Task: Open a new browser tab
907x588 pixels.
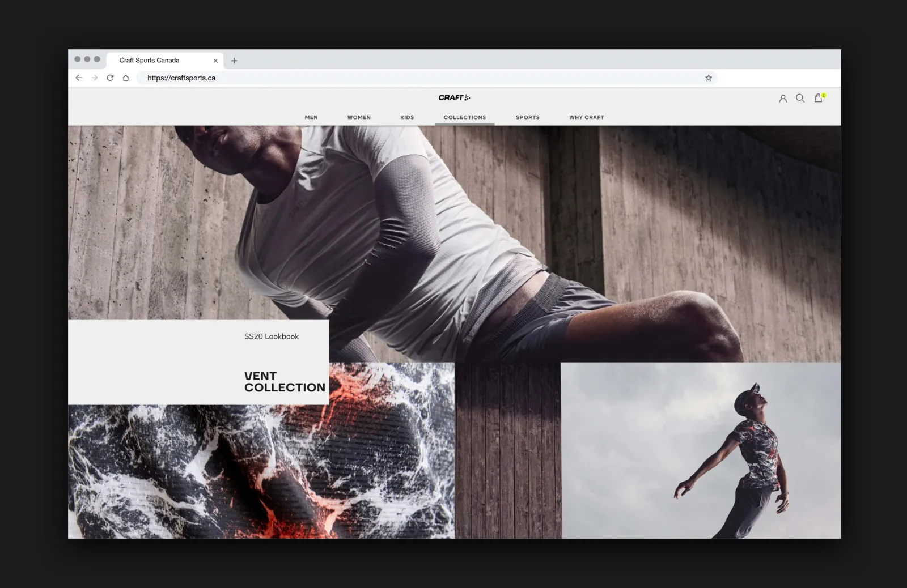Action: pos(234,60)
